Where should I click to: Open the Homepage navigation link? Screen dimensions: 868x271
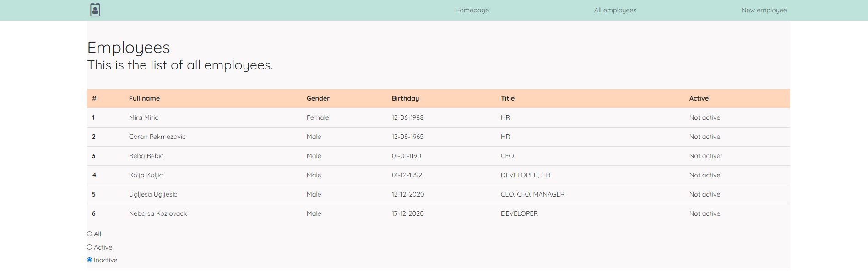(x=472, y=10)
